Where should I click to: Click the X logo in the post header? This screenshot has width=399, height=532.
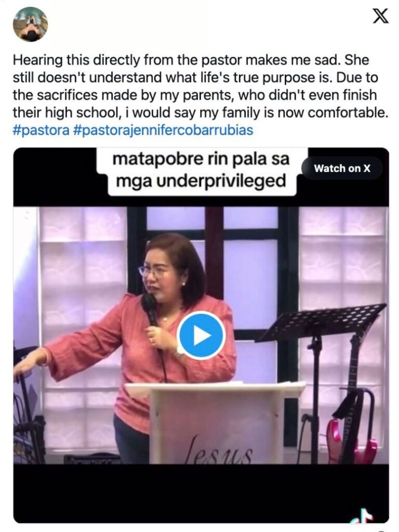click(x=381, y=16)
